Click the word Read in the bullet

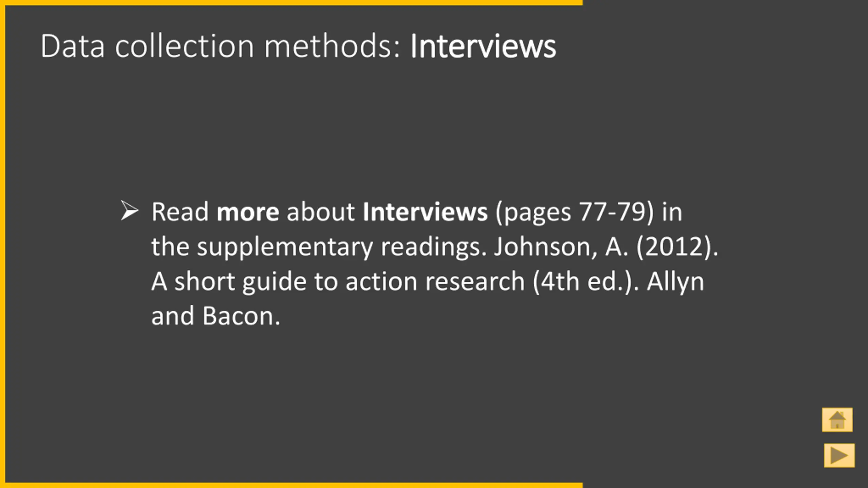(x=180, y=211)
